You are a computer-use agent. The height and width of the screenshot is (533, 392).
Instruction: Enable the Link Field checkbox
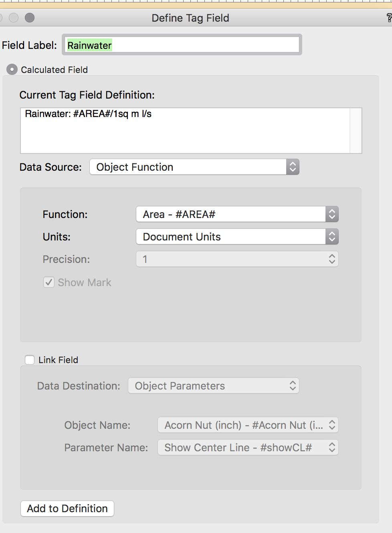(30, 360)
